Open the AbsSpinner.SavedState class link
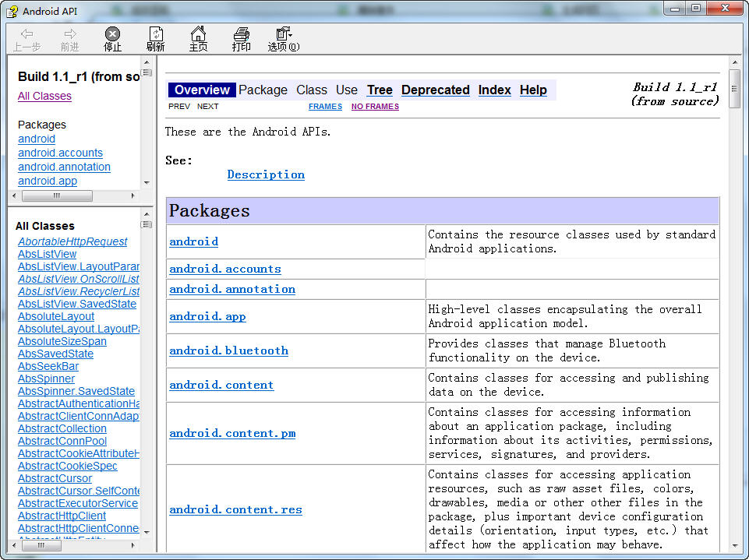 [76, 391]
